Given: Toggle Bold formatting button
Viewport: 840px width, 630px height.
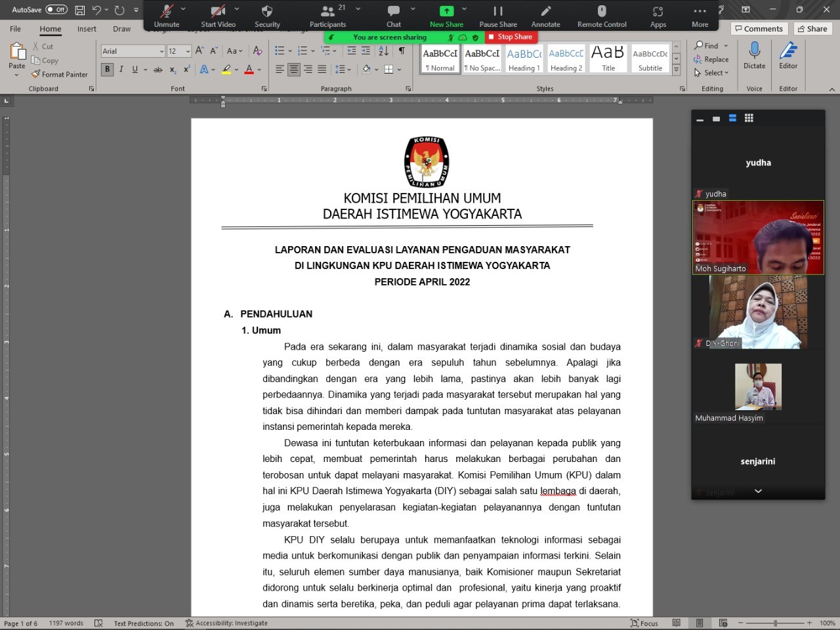Looking at the screenshot, I should (107, 69).
